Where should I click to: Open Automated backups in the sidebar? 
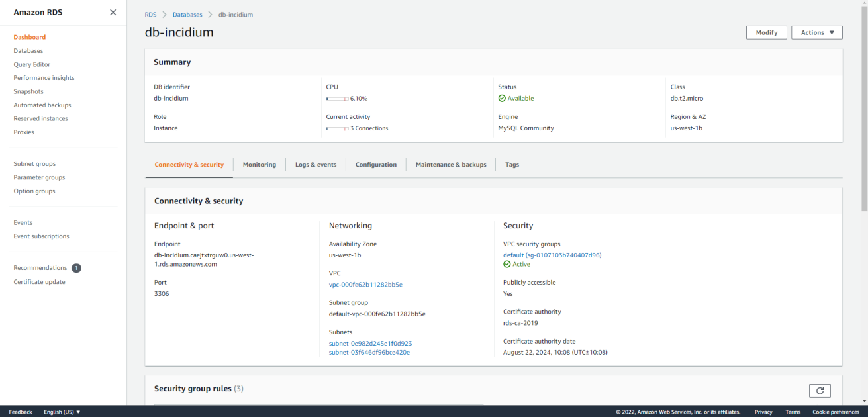[42, 105]
